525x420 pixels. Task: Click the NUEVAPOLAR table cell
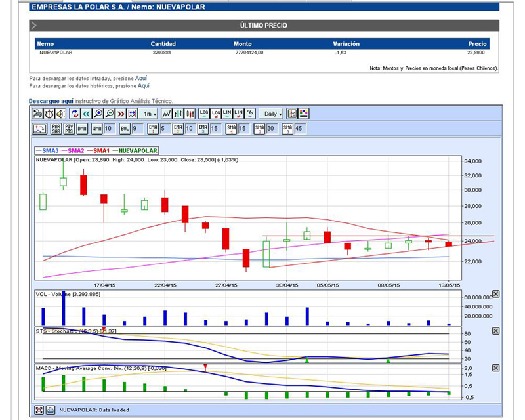click(x=56, y=52)
